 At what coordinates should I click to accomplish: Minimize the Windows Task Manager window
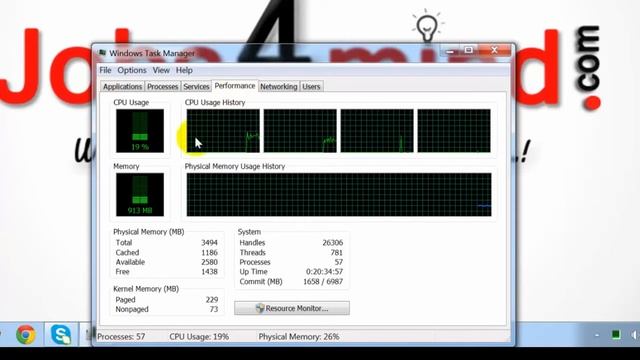pyautogui.click(x=450, y=51)
